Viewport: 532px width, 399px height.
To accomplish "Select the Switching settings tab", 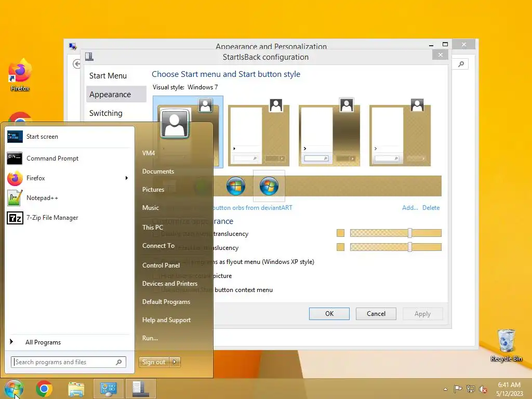I will [116, 113].
